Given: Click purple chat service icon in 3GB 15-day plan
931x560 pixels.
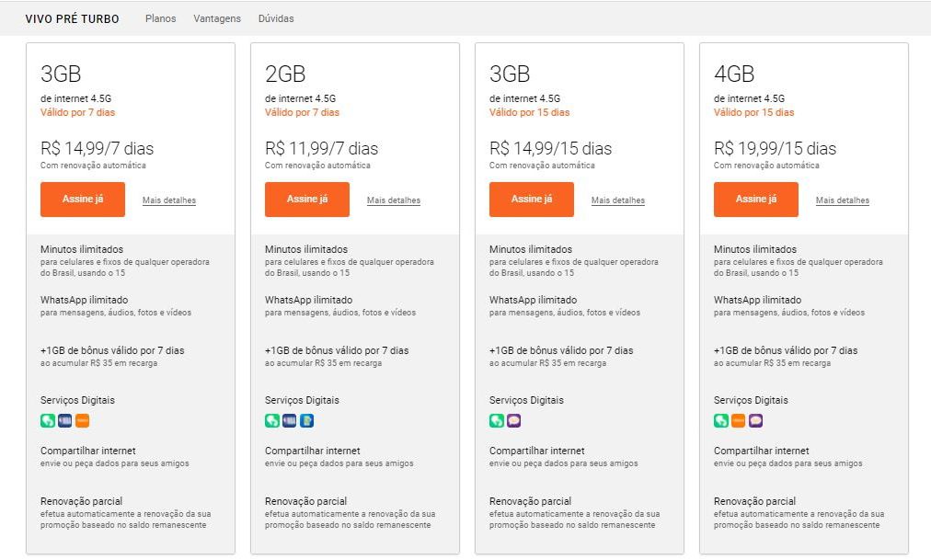Looking at the screenshot, I should point(513,420).
